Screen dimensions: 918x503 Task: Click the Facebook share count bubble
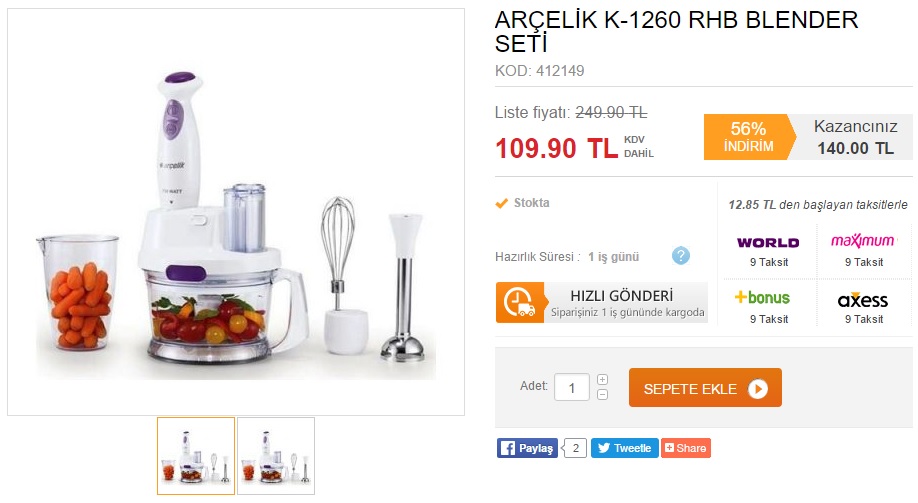coord(575,448)
